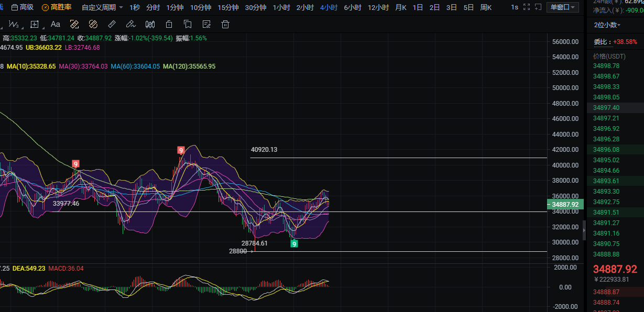Click the 15分钟 interval button
The width and height of the screenshot is (644, 312).
(228, 7)
